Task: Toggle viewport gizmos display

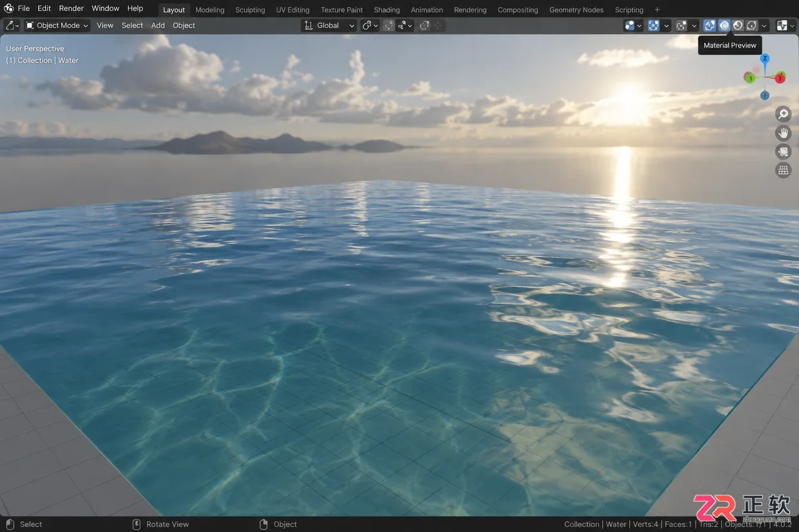Action: coord(654,25)
